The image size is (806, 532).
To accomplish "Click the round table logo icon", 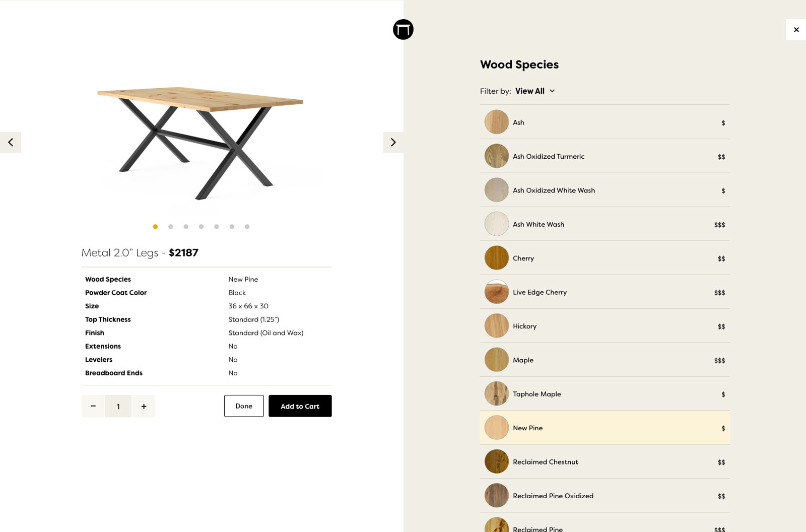I will [403, 30].
